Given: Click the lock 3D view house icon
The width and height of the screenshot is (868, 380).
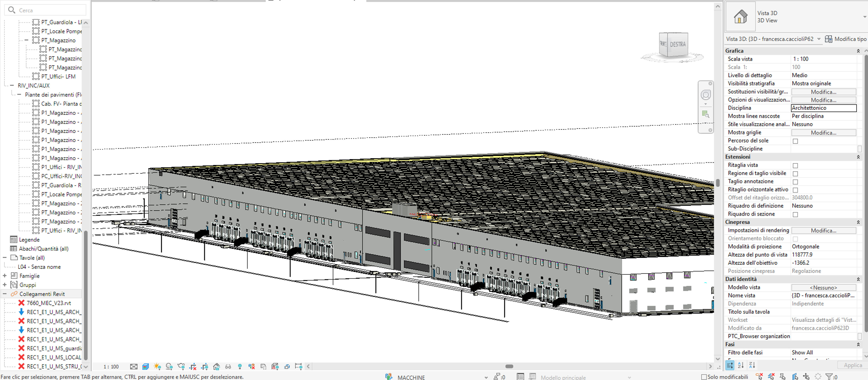Looking at the screenshot, I should (x=216, y=366).
